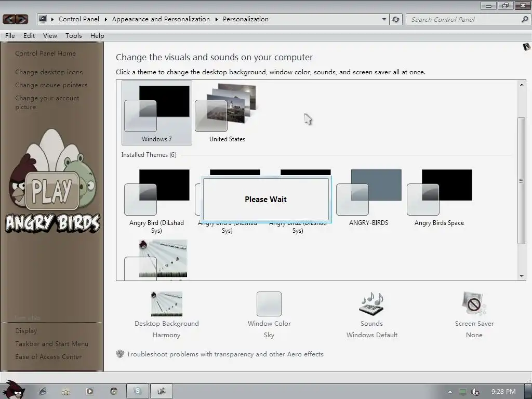Image resolution: width=532 pixels, height=399 pixels.
Task: Open the clock showing 9:28 PM
Action: point(503,392)
